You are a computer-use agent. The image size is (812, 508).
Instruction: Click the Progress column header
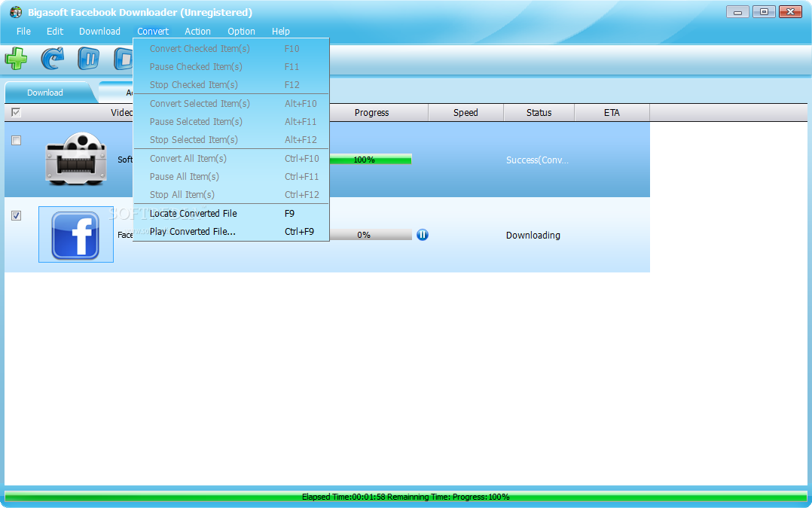(x=379, y=112)
